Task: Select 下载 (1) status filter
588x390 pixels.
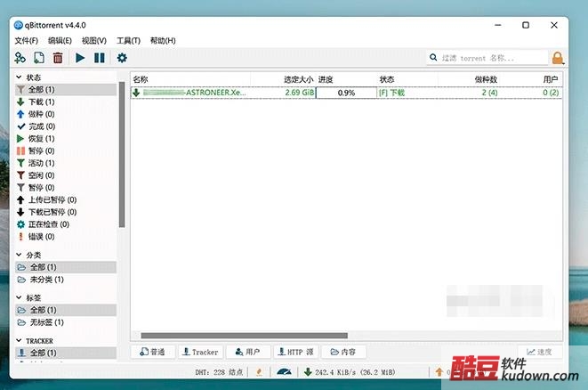Action: pos(66,102)
